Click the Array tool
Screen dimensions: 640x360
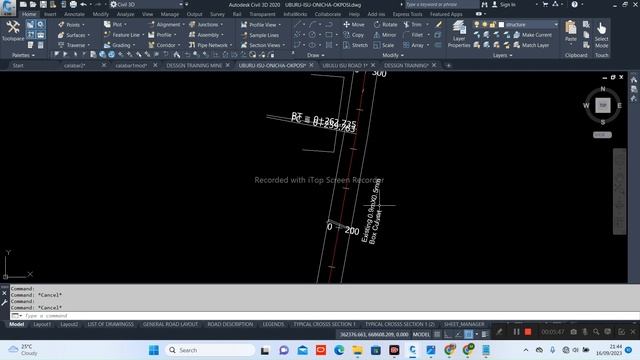pos(413,45)
